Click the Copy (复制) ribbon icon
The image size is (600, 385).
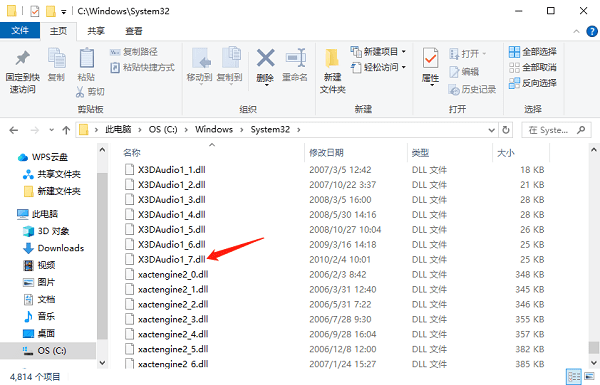(56, 58)
